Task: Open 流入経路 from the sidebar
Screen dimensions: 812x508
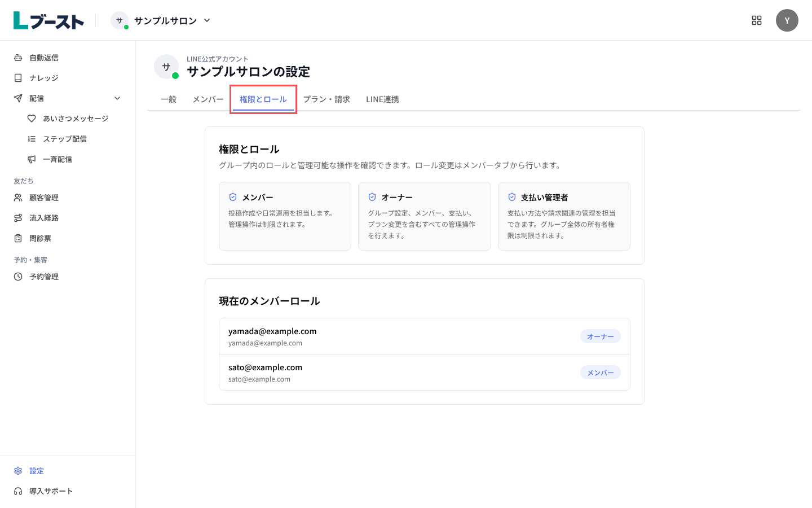Action: (x=68, y=218)
